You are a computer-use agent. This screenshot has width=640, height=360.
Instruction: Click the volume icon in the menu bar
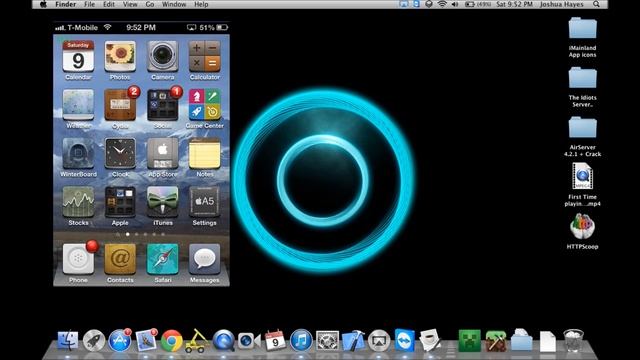coord(455,4)
